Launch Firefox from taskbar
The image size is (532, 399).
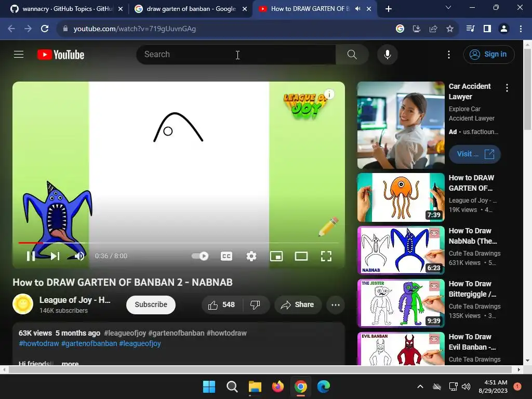[x=277, y=387]
